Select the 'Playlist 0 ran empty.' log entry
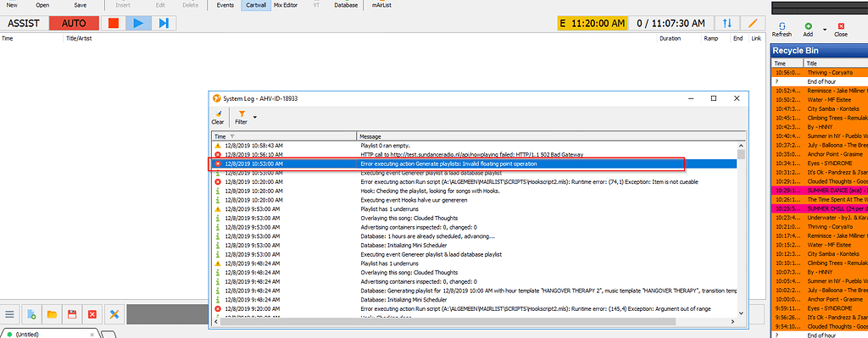Image resolution: width=868 pixels, height=338 pixels. tap(475, 145)
